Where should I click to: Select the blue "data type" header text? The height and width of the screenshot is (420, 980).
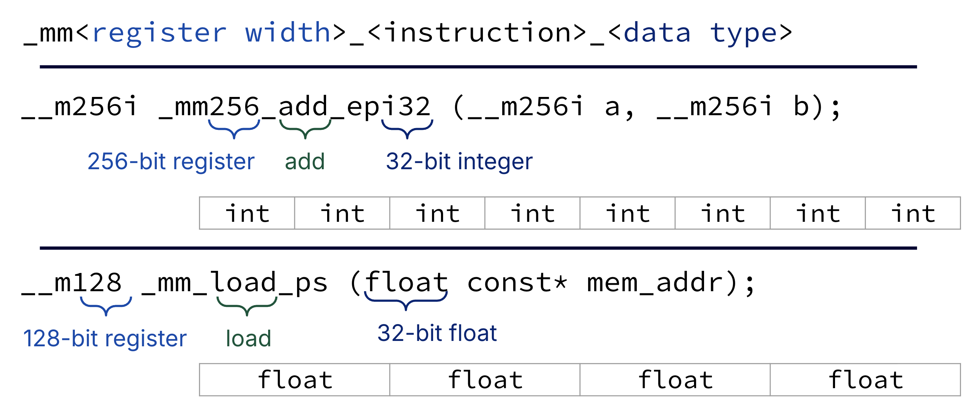[700, 33]
